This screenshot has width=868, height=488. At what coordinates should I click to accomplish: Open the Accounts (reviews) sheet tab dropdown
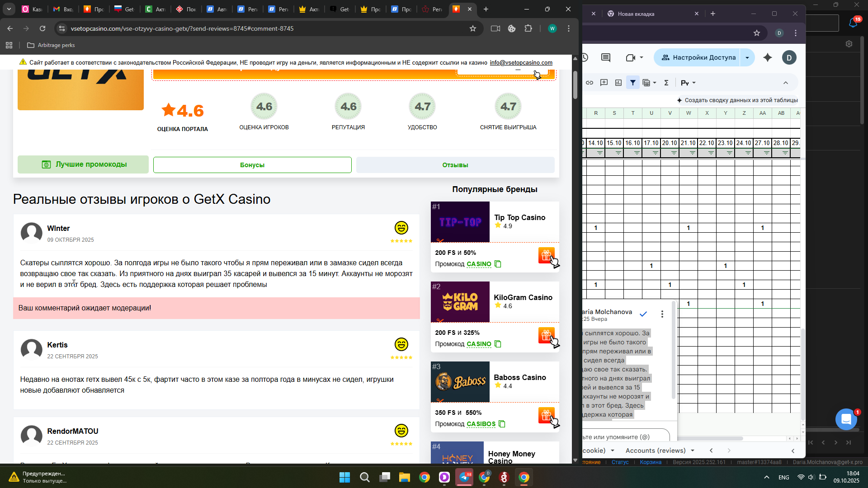coord(692,450)
